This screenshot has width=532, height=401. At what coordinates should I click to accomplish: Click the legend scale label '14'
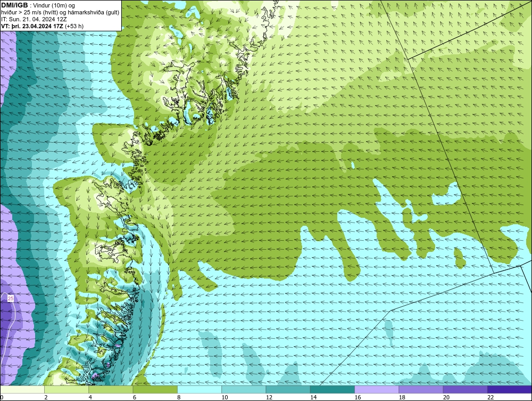tap(313, 398)
